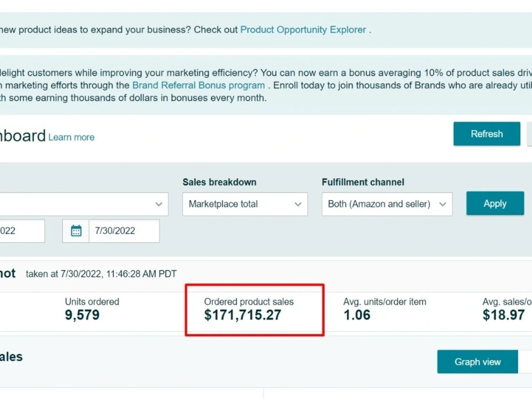Select the start date field ending in 022
The height and width of the screenshot is (399, 532).
(22, 231)
